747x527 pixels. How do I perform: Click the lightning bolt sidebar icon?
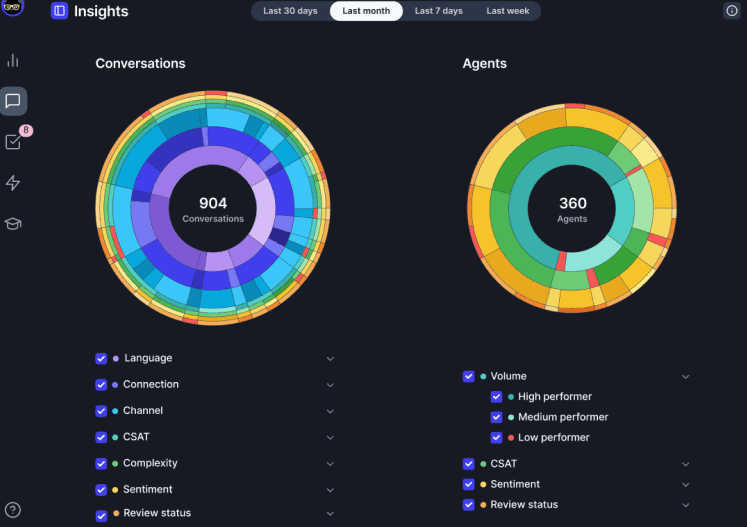coord(13,183)
